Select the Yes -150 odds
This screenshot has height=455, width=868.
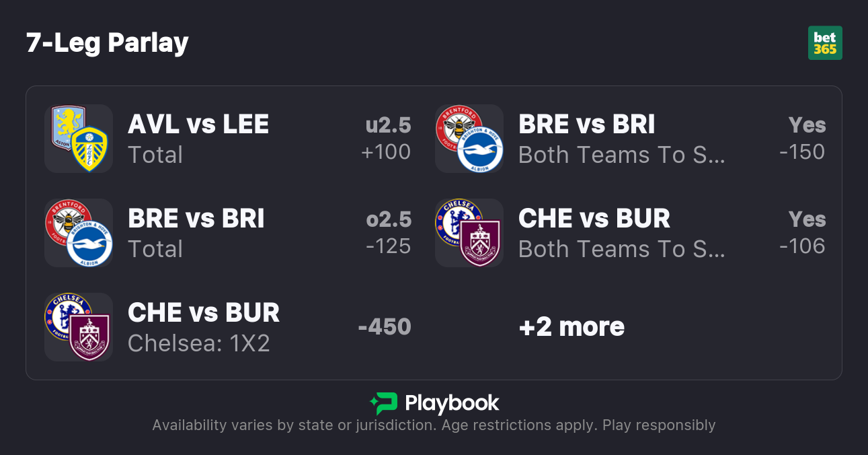coord(803,139)
